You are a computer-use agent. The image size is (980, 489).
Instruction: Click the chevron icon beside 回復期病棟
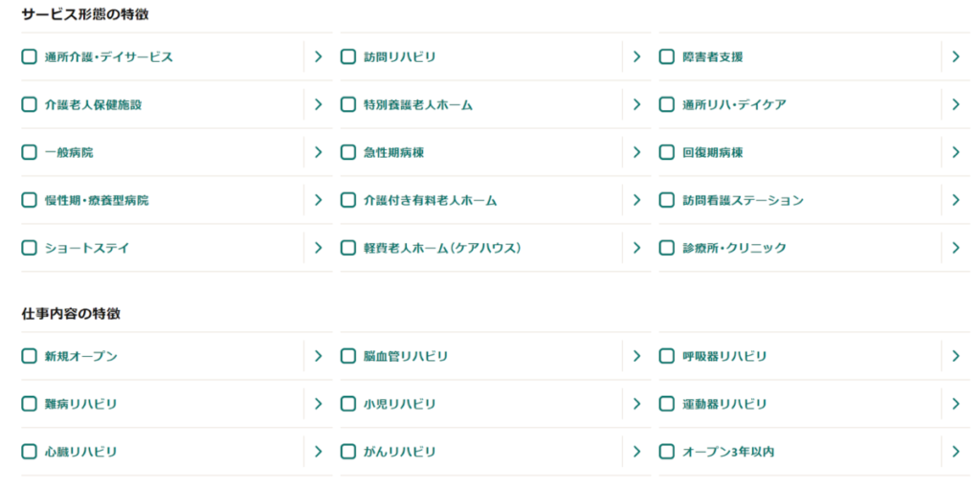point(956,152)
